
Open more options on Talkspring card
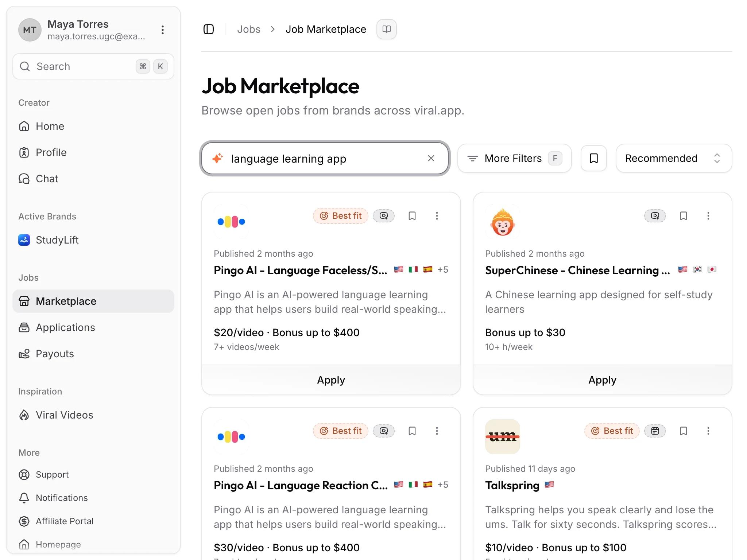(x=708, y=431)
